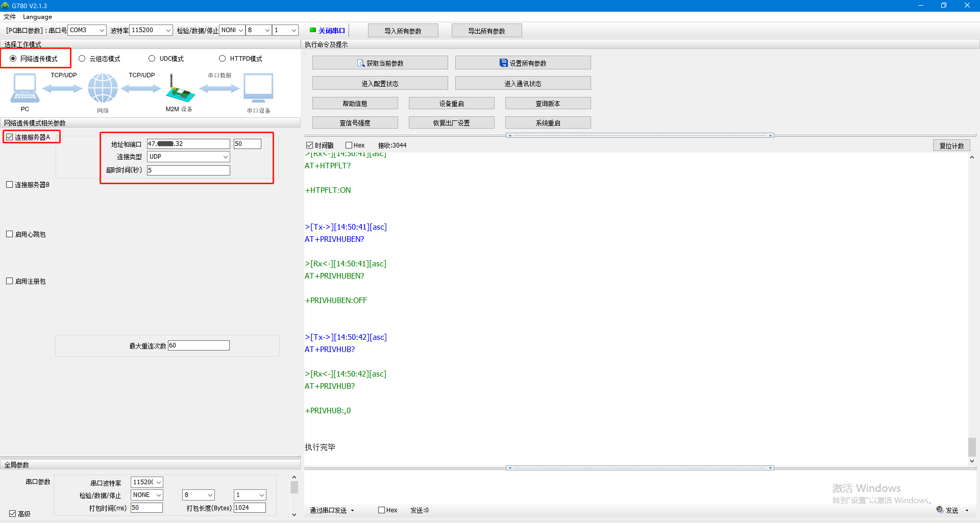
Task: Click the G780 app icon in title bar
Action: [6, 6]
